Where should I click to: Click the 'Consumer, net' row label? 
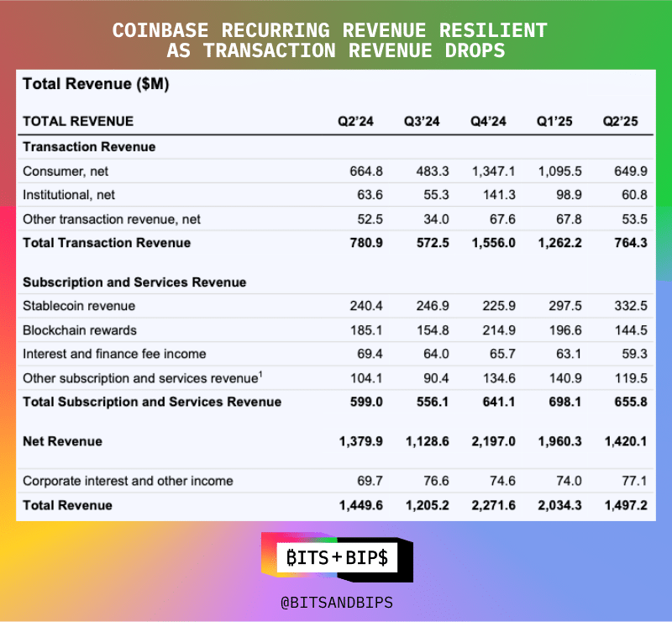(x=66, y=171)
